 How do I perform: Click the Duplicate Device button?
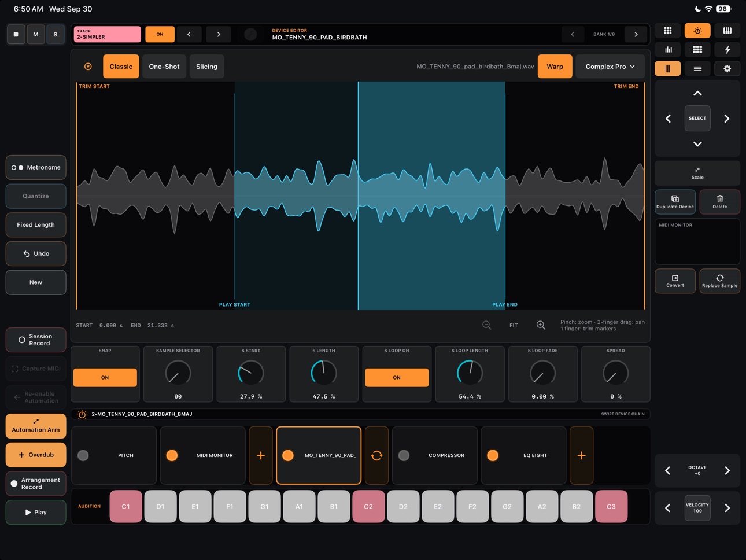point(675,202)
